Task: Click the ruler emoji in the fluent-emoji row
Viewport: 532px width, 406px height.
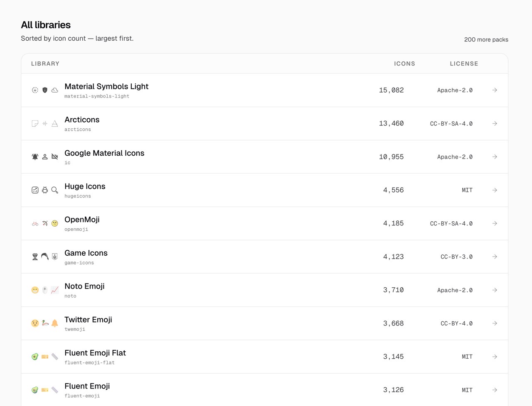Action: click(x=55, y=390)
